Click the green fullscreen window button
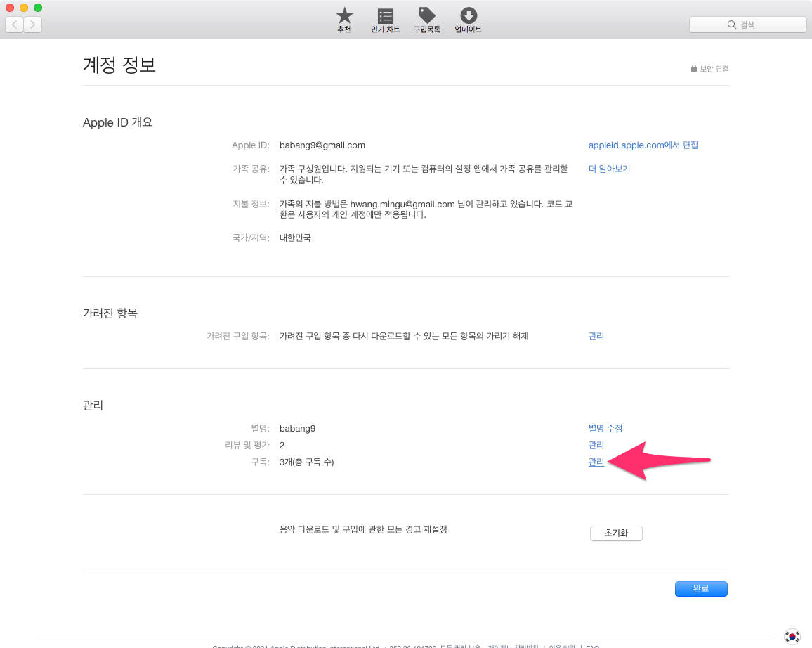Viewport: 812px width, 648px height. (x=38, y=8)
